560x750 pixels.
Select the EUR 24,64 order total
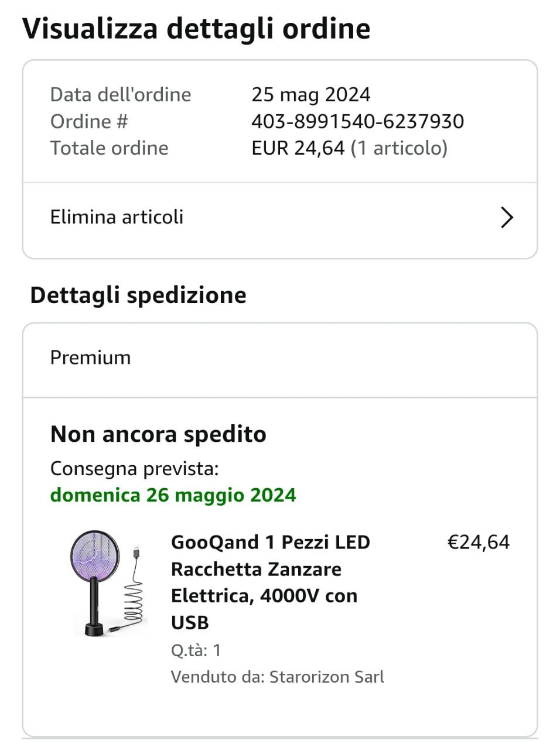point(298,148)
